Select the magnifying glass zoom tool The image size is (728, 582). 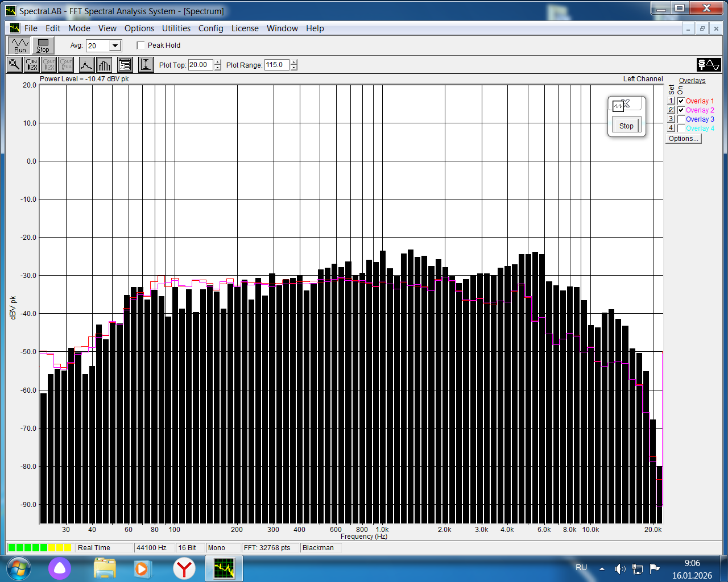click(14, 65)
